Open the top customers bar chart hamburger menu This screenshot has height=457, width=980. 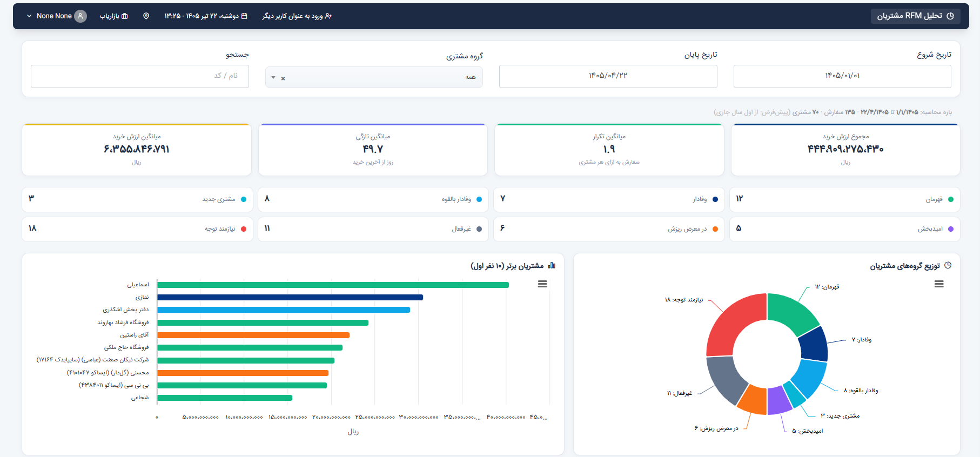[x=542, y=284]
